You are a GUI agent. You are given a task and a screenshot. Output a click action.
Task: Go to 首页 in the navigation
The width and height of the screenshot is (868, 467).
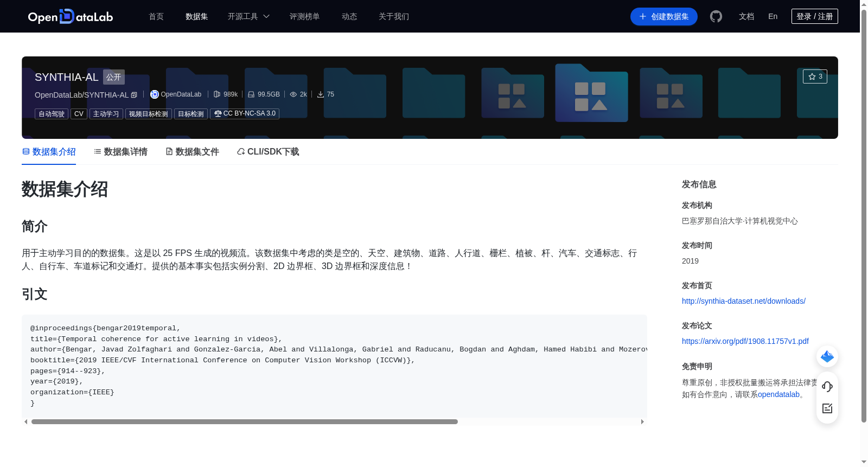pos(156,16)
